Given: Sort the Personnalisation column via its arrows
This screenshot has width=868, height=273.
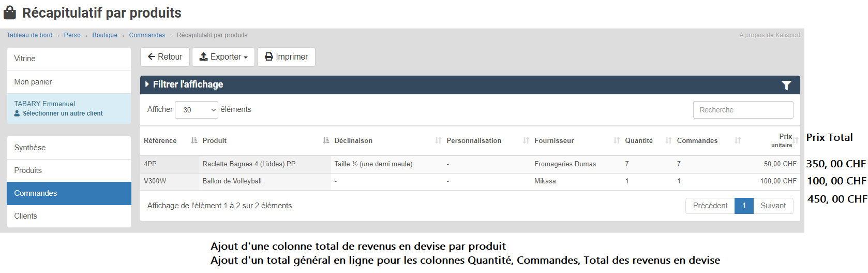Looking at the screenshot, I should [526, 140].
